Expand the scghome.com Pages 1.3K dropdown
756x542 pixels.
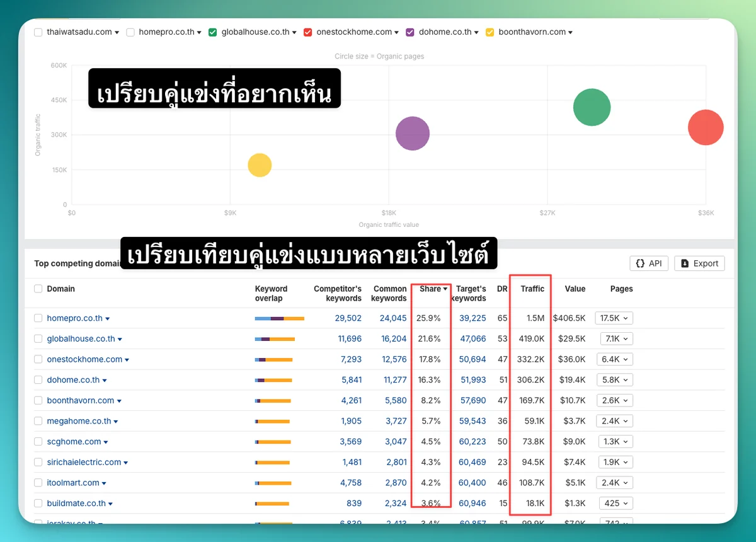[616, 442]
